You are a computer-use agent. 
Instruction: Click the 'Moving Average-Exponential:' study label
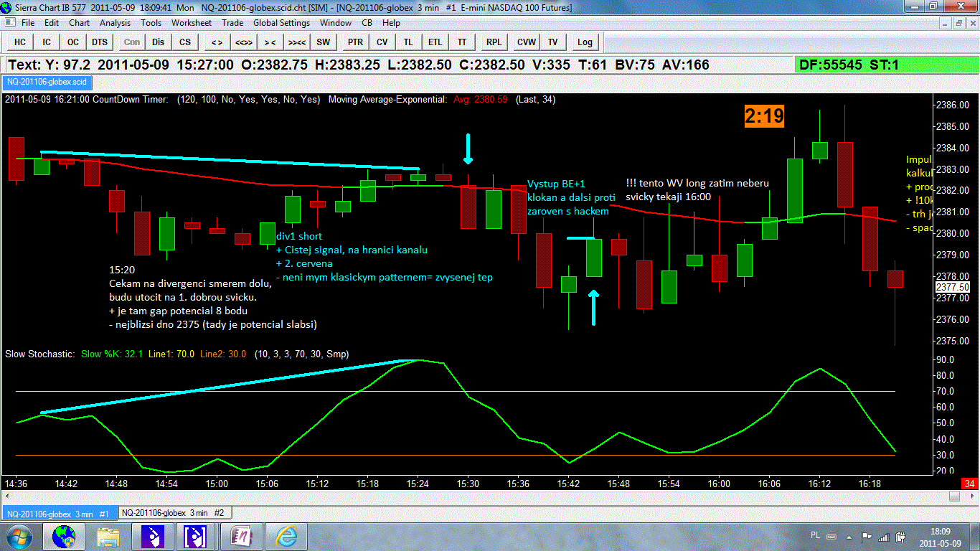point(388,100)
